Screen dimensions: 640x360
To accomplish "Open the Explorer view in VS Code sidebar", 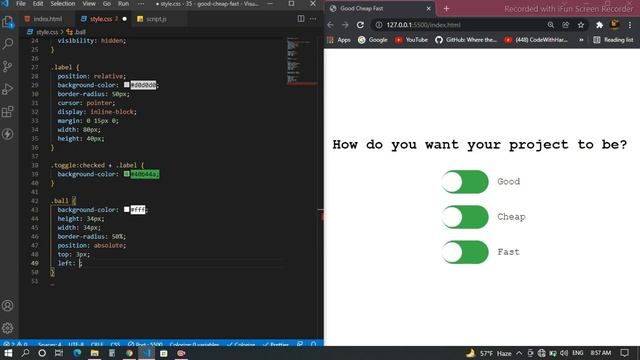I will click(x=8, y=22).
